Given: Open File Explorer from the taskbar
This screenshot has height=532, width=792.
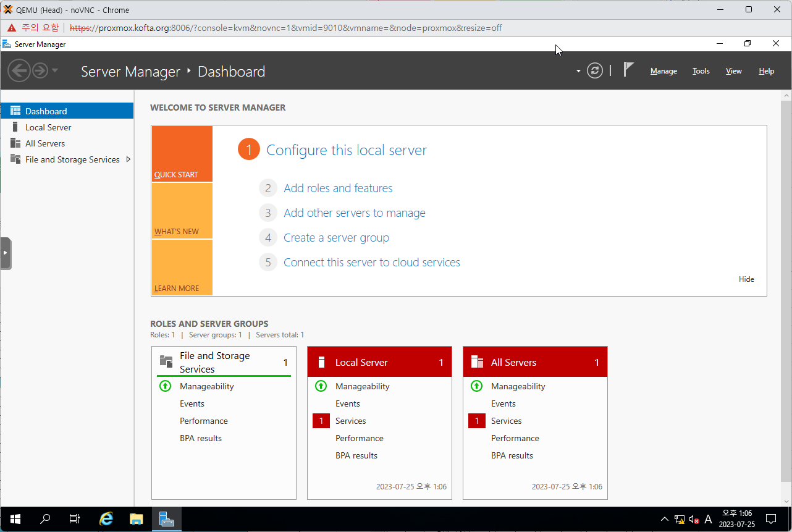Looking at the screenshot, I should click(137, 519).
